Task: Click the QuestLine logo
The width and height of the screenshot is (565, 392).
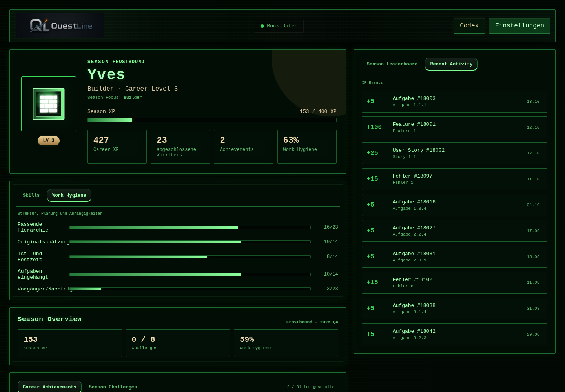Action: pos(60,26)
